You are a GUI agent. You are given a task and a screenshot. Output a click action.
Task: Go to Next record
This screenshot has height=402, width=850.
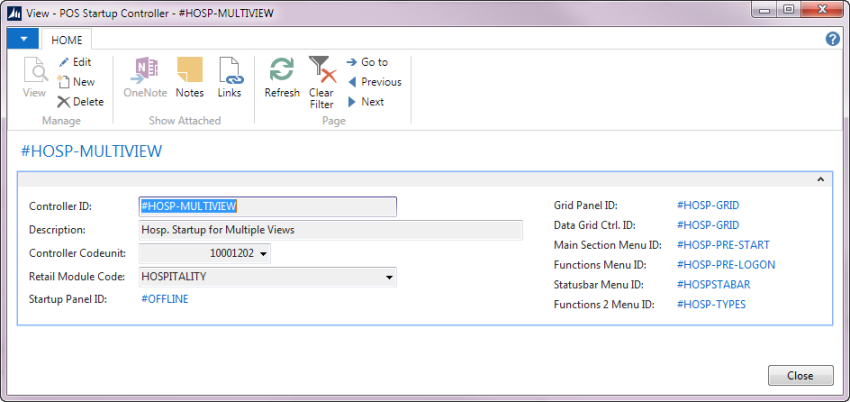click(x=352, y=102)
